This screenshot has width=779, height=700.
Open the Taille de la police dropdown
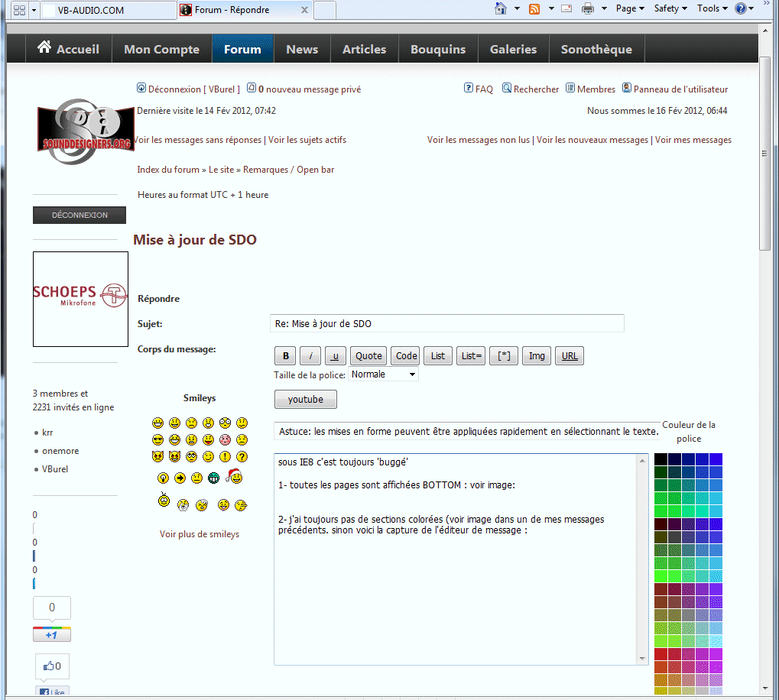[x=383, y=374]
